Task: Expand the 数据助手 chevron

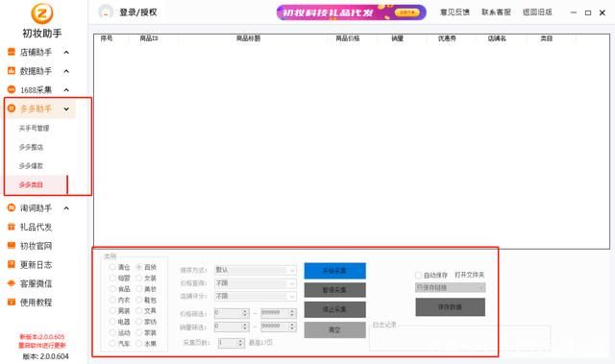Action: click(x=66, y=71)
